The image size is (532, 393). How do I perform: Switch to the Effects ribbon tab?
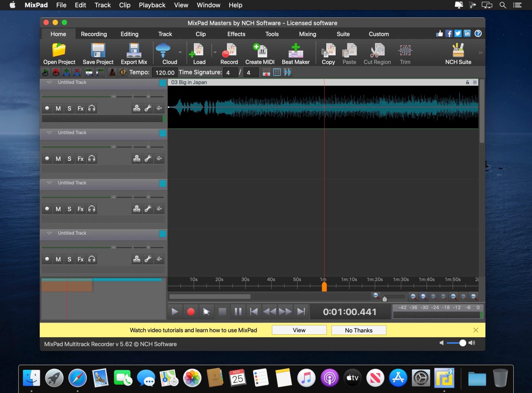click(x=236, y=34)
